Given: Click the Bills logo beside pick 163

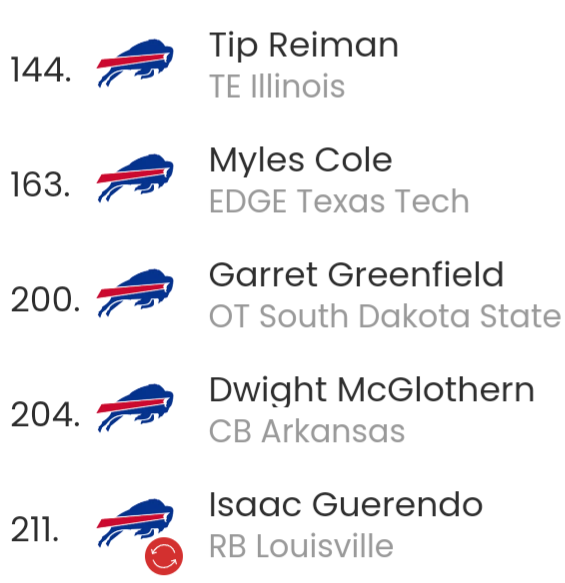Looking at the screenshot, I should (135, 178).
